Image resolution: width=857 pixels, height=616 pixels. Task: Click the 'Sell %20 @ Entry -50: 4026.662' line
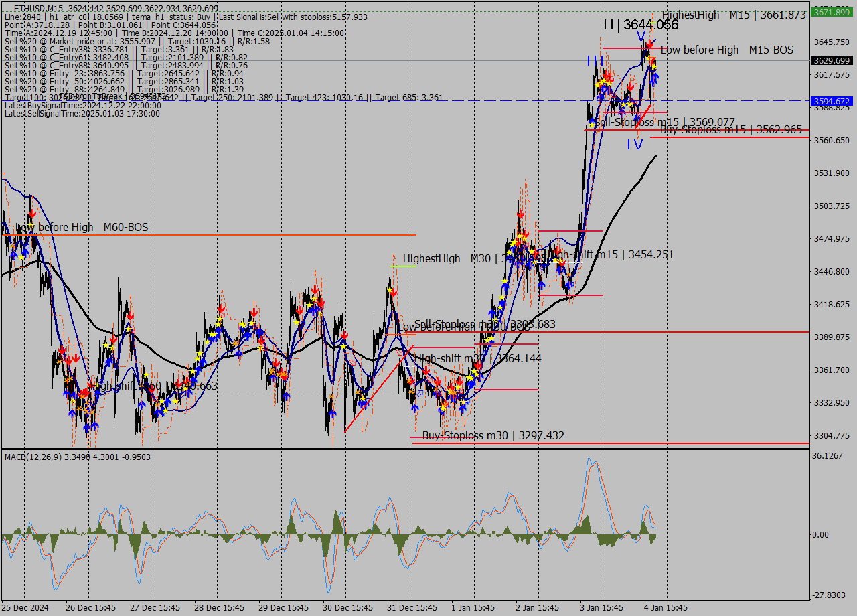point(124,81)
